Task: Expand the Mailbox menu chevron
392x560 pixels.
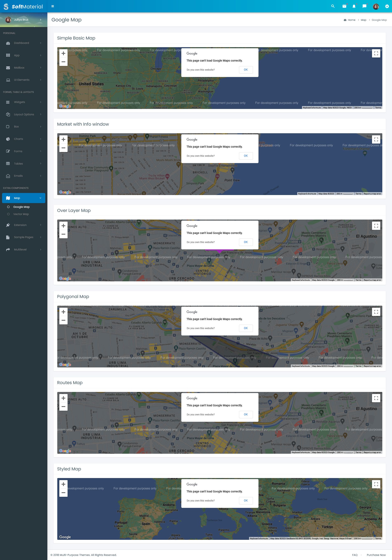Action: [x=41, y=68]
